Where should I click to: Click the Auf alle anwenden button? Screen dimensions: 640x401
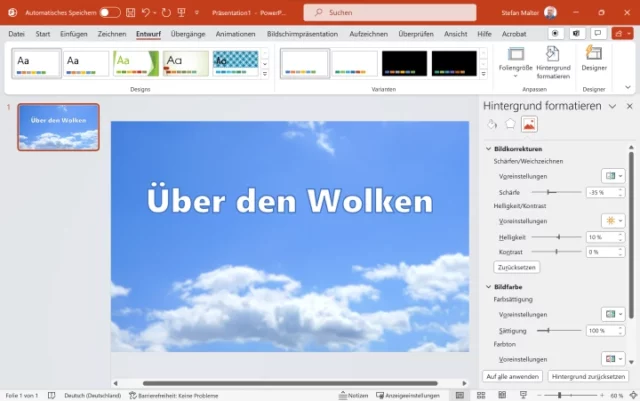512,376
